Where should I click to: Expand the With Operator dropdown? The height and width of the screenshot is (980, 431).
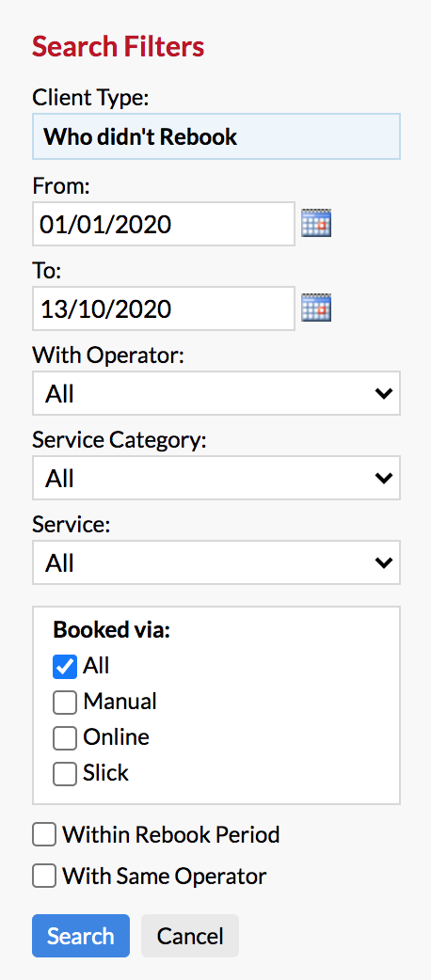(216, 393)
